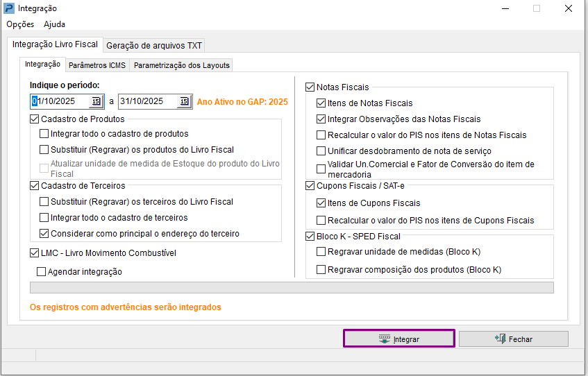The image size is (588, 376).
Task: Switch to Geração de arquivos TXT tab
Action: pos(154,45)
